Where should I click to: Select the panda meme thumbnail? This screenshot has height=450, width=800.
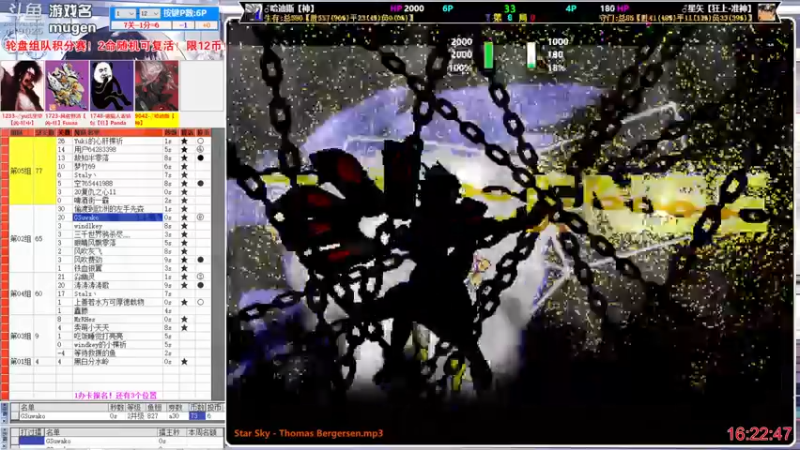[112, 86]
